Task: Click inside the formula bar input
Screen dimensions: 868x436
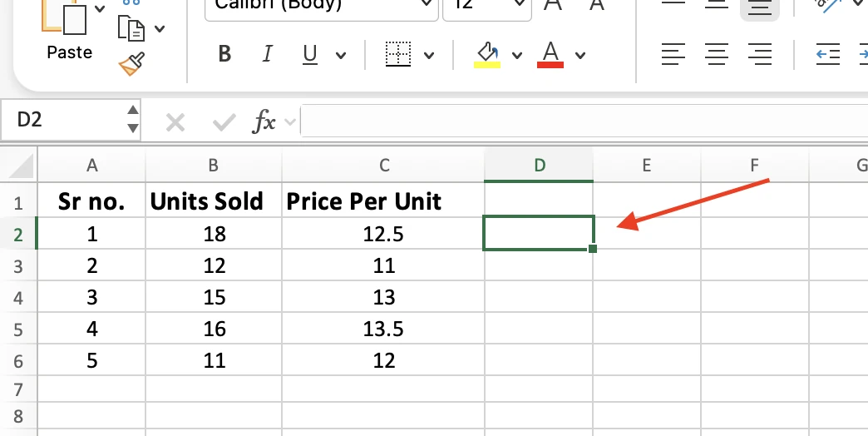Action: click(x=584, y=120)
